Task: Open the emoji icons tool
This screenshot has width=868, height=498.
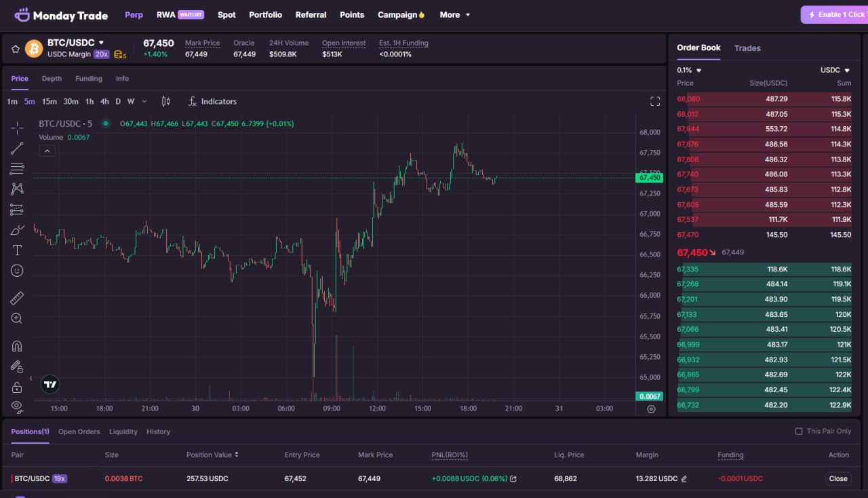Action: pyautogui.click(x=17, y=271)
